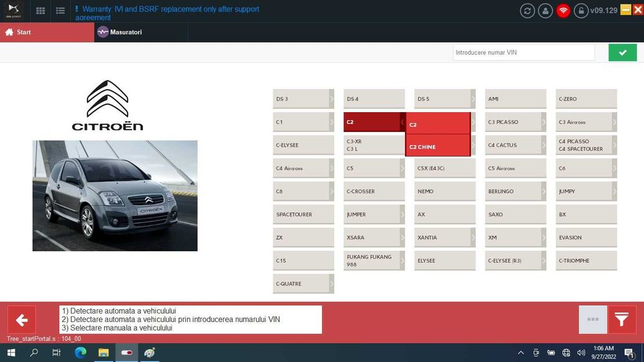The height and width of the screenshot is (362, 644).
Task: Select the C-TRIOMPHE model
Action: tap(586, 260)
